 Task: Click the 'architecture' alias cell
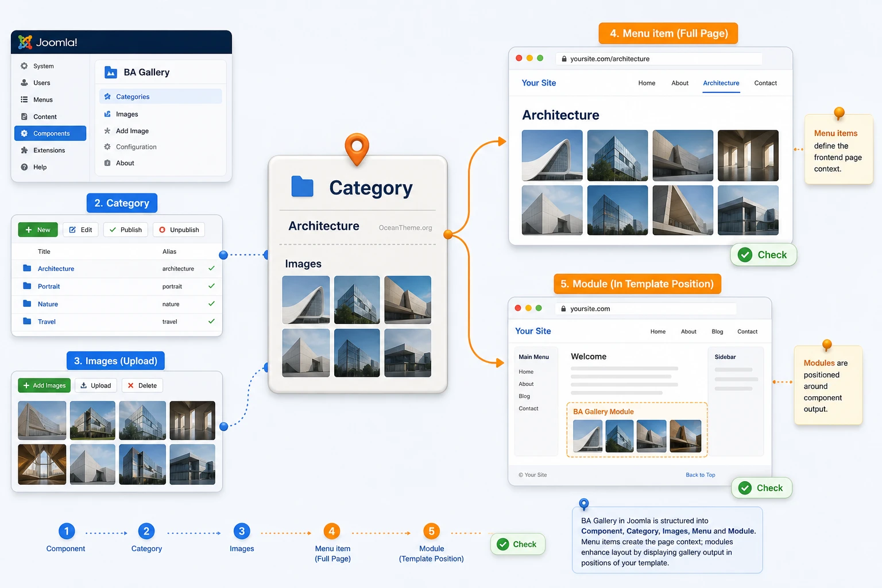pyautogui.click(x=178, y=269)
